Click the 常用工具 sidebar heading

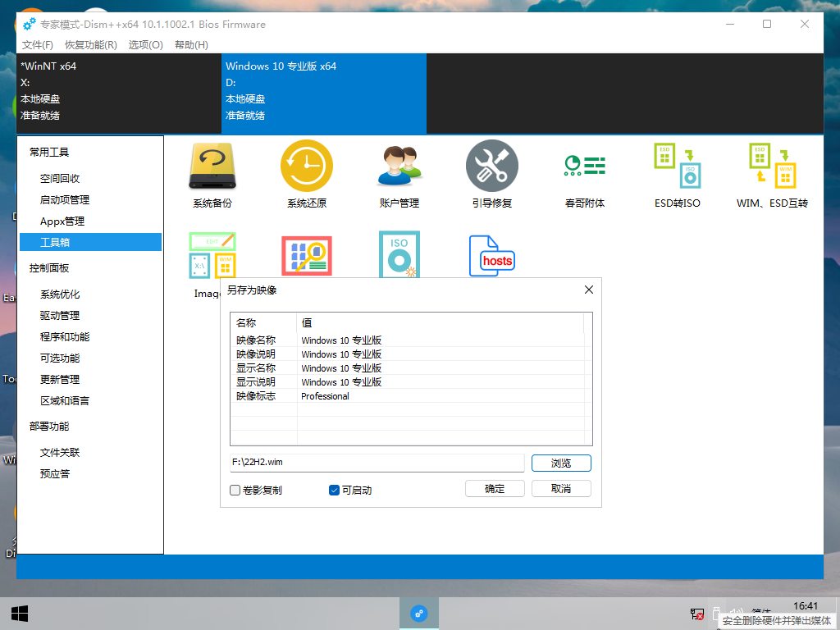49,152
